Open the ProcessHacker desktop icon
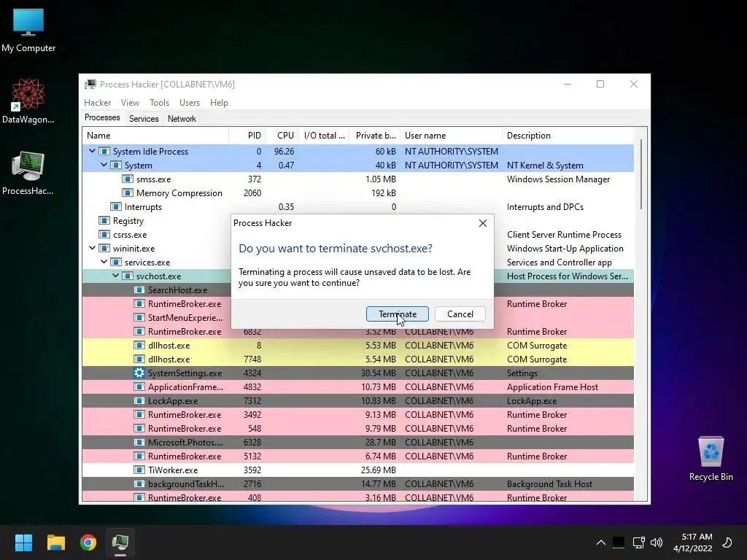747x560 pixels. tap(28, 172)
